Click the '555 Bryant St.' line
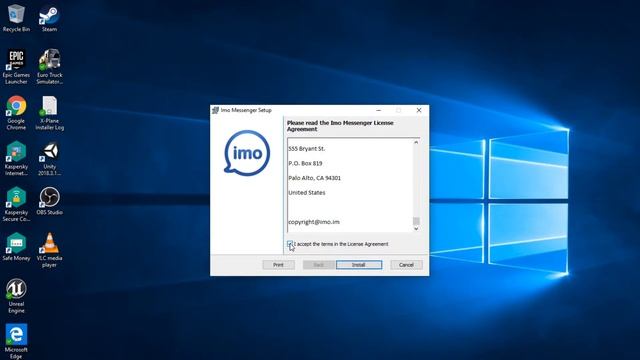This screenshot has height=360, width=640. coord(307,149)
